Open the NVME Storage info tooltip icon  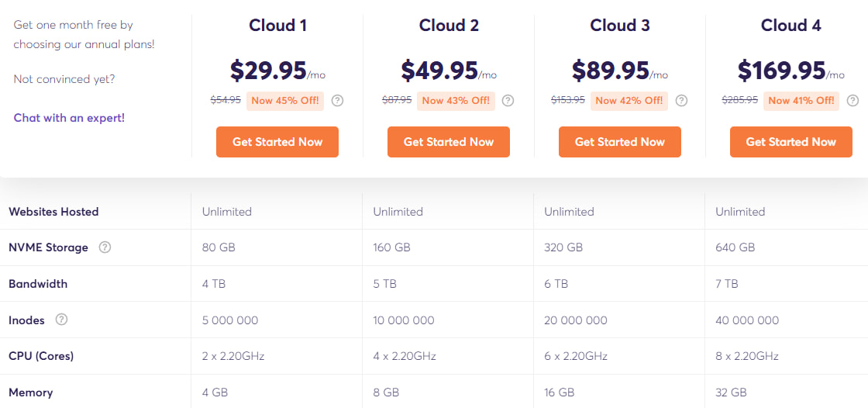tap(105, 247)
